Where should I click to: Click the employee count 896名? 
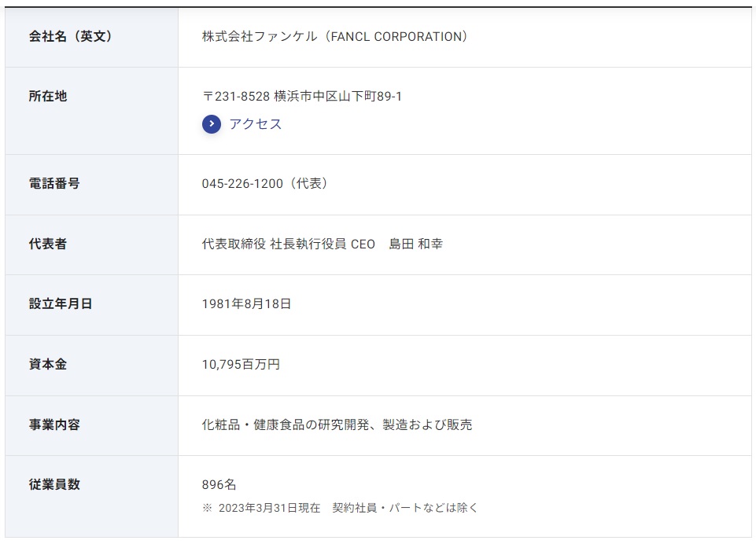click(219, 485)
